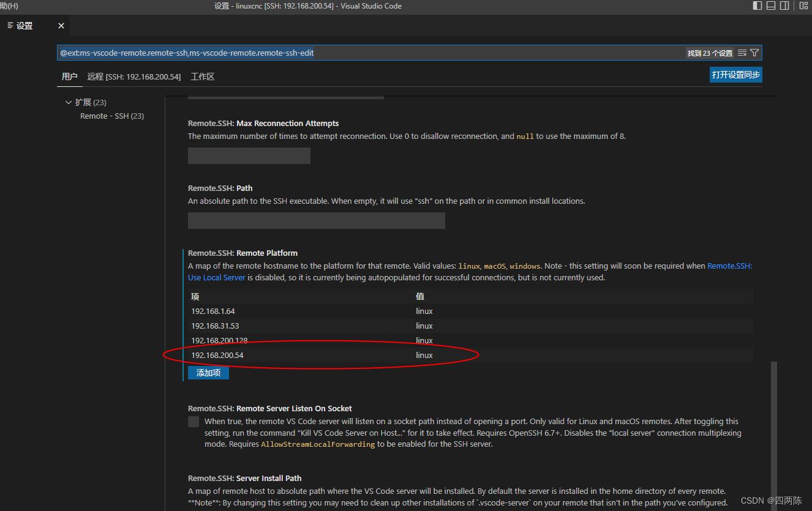This screenshot has height=511, width=812.
Task: Click the 找到 23 个设置 result count
Action: point(710,53)
